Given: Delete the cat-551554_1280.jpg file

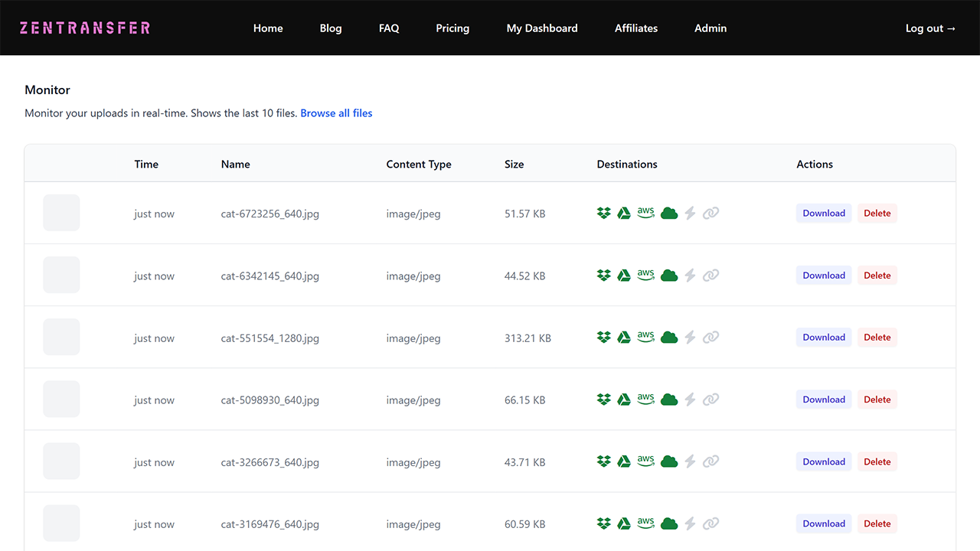Looking at the screenshot, I should pyautogui.click(x=877, y=337).
